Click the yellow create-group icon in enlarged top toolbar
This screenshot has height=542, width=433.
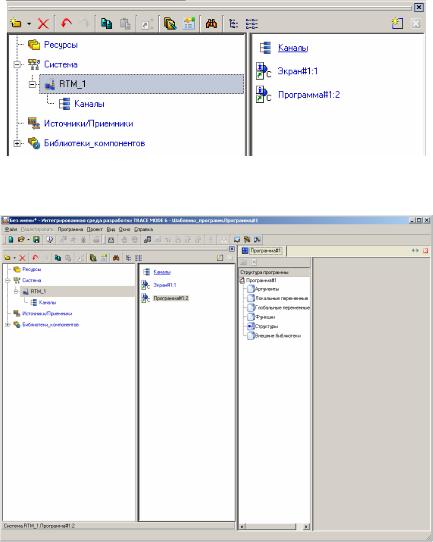16,24
